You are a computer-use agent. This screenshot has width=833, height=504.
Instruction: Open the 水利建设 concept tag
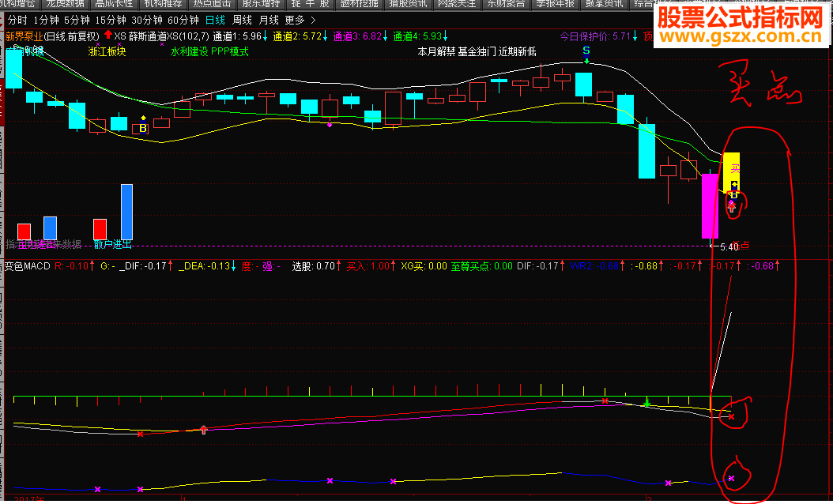tap(189, 51)
